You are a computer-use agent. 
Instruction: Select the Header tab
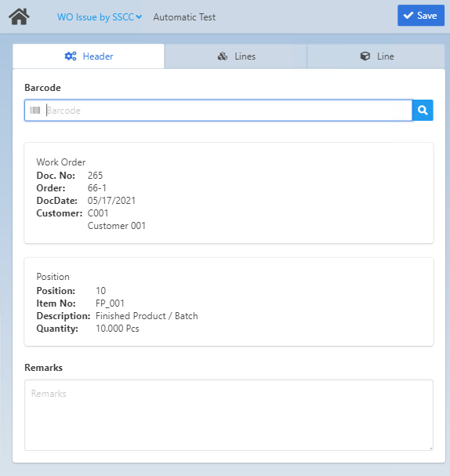89,56
